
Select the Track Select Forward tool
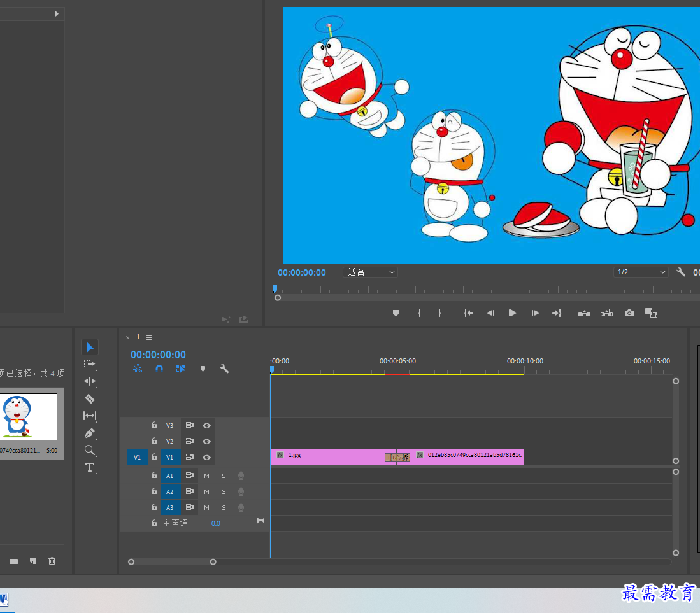tap(90, 365)
